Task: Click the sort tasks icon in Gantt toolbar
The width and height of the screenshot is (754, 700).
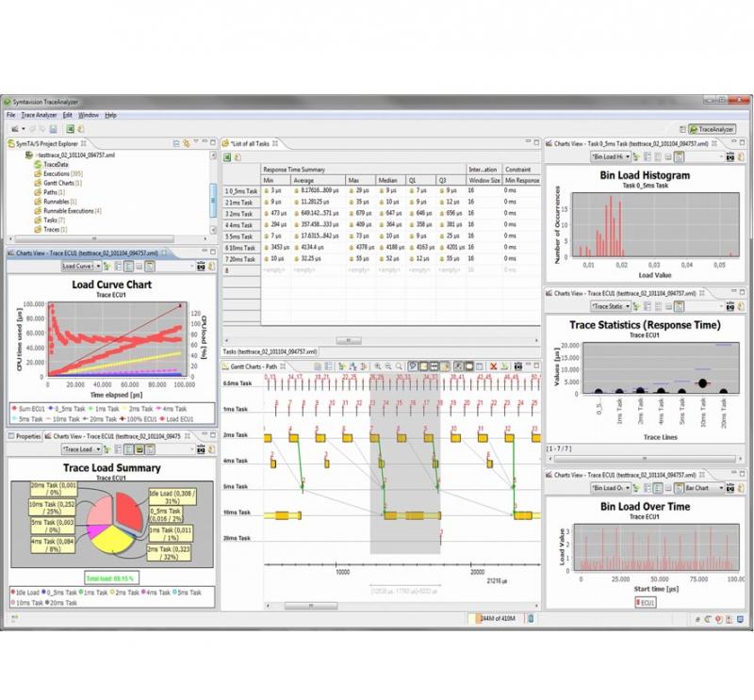Action: (x=352, y=366)
